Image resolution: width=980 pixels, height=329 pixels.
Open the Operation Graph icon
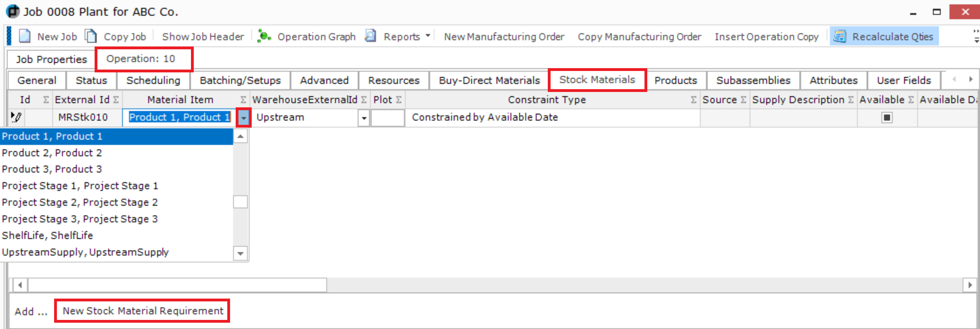[x=264, y=36]
